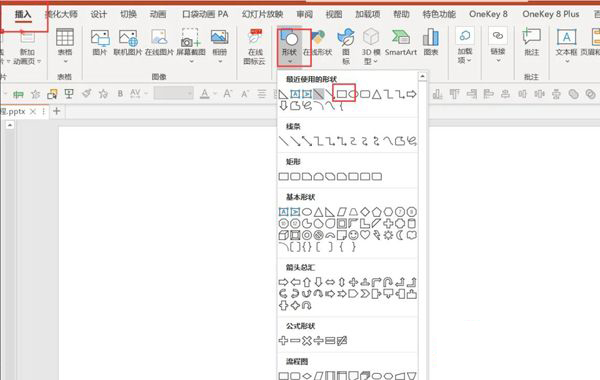Click the 形状 shapes button

click(290, 47)
